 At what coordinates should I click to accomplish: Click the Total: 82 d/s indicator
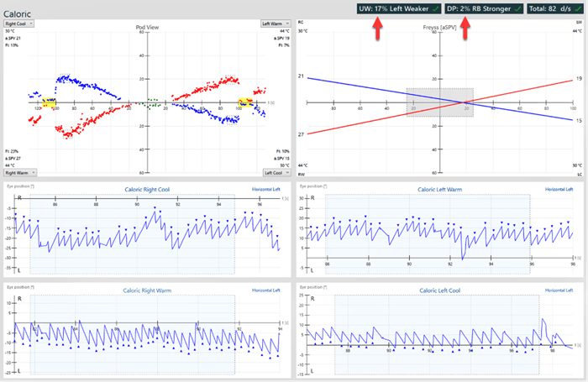click(551, 8)
